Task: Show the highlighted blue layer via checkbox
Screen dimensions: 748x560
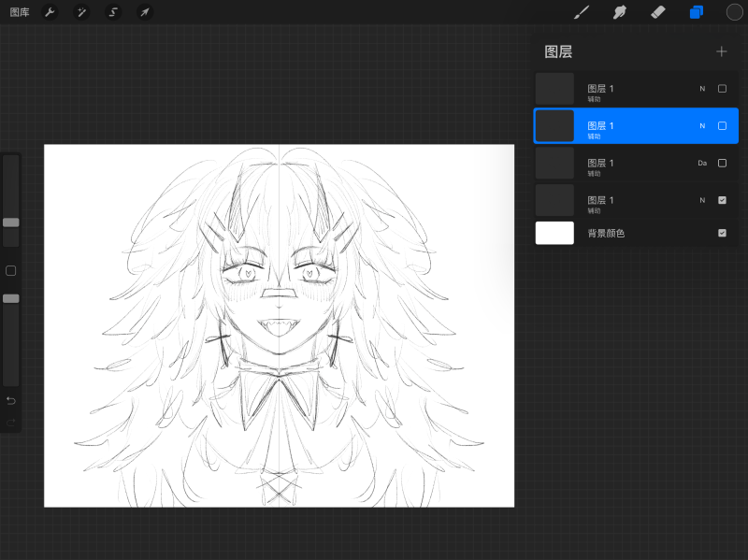Action: pos(722,126)
